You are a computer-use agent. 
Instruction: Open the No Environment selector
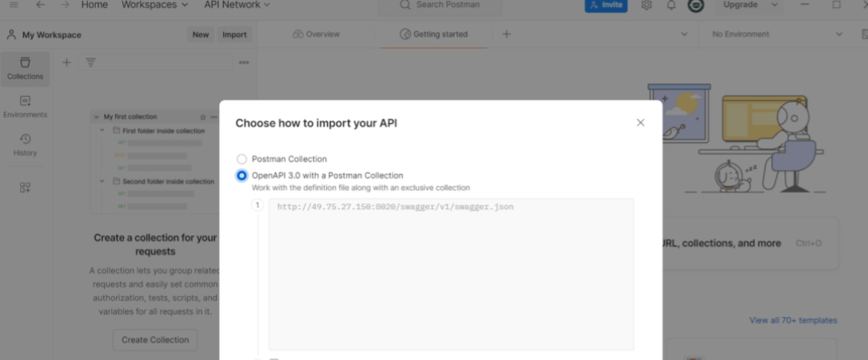(777, 34)
